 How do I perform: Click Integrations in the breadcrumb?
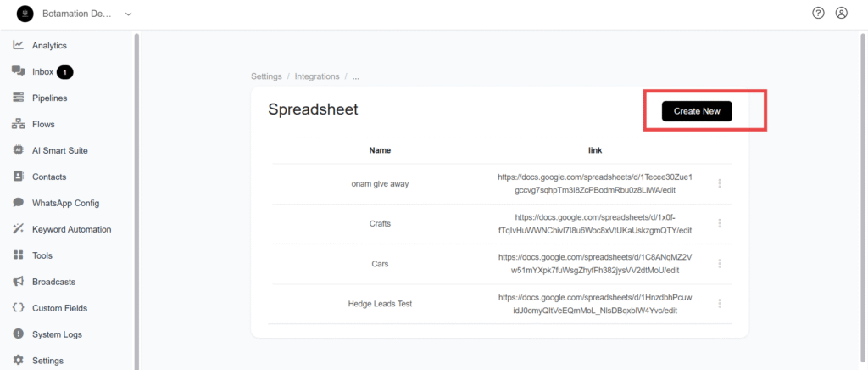pos(316,76)
